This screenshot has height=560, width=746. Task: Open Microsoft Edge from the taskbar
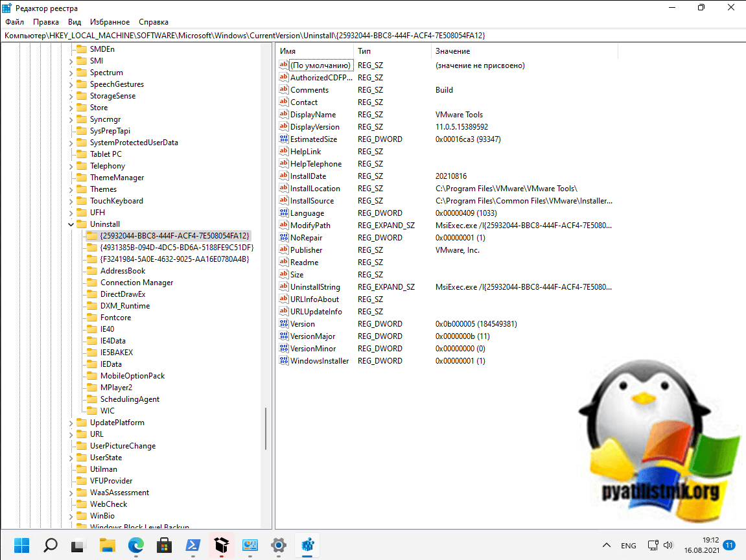click(x=136, y=544)
